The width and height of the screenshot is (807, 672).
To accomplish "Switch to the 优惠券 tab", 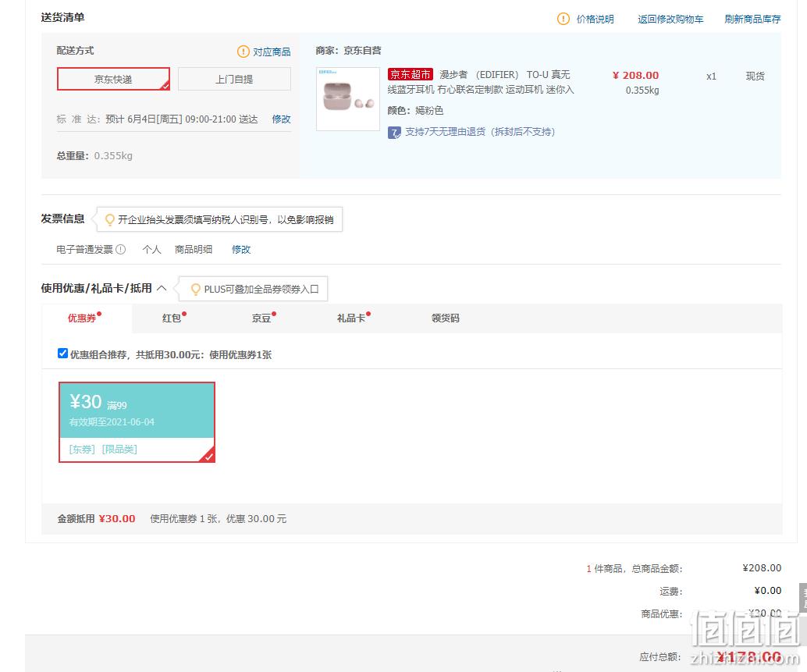I will click(x=85, y=318).
